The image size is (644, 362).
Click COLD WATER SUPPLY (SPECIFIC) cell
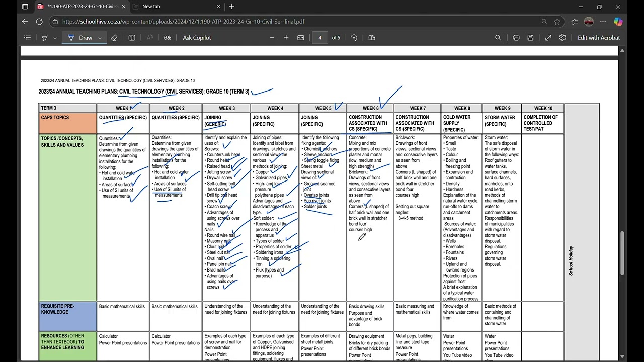click(461, 123)
